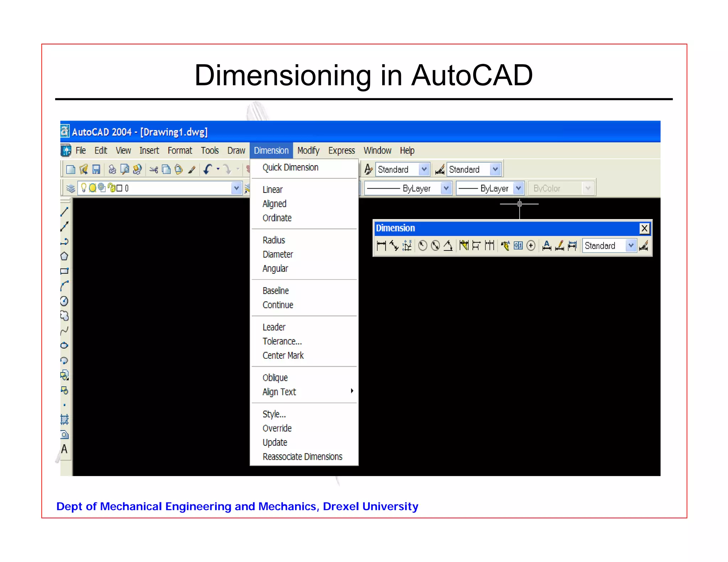Select the Rectangle tool in Draw toolbar
This screenshot has width=728, height=562.
[64, 271]
